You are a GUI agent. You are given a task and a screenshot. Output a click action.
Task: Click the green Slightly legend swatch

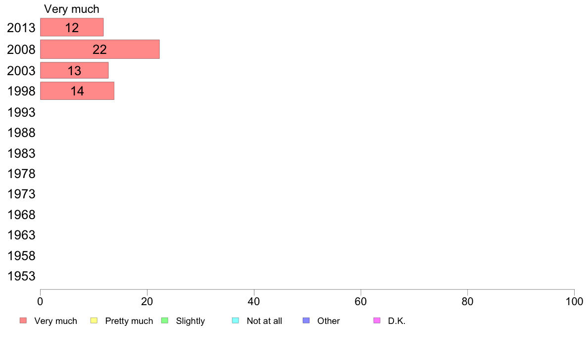165,320
